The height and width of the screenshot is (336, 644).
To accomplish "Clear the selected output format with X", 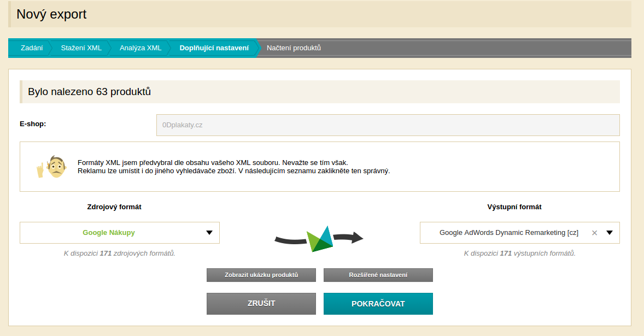I will tap(594, 233).
